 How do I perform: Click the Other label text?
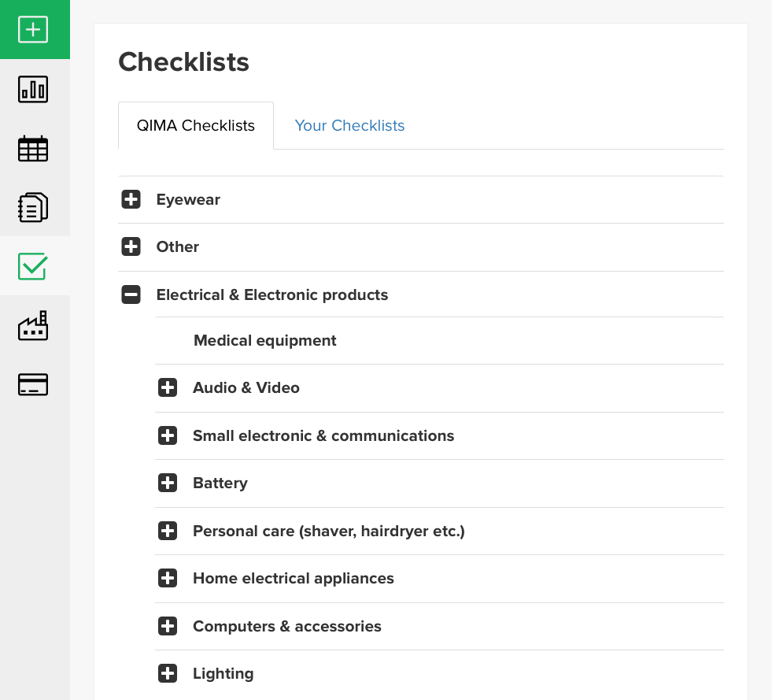pos(178,246)
